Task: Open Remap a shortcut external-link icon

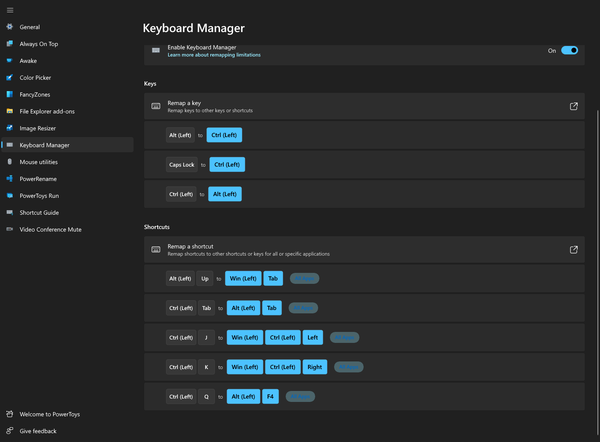Action: (573, 249)
